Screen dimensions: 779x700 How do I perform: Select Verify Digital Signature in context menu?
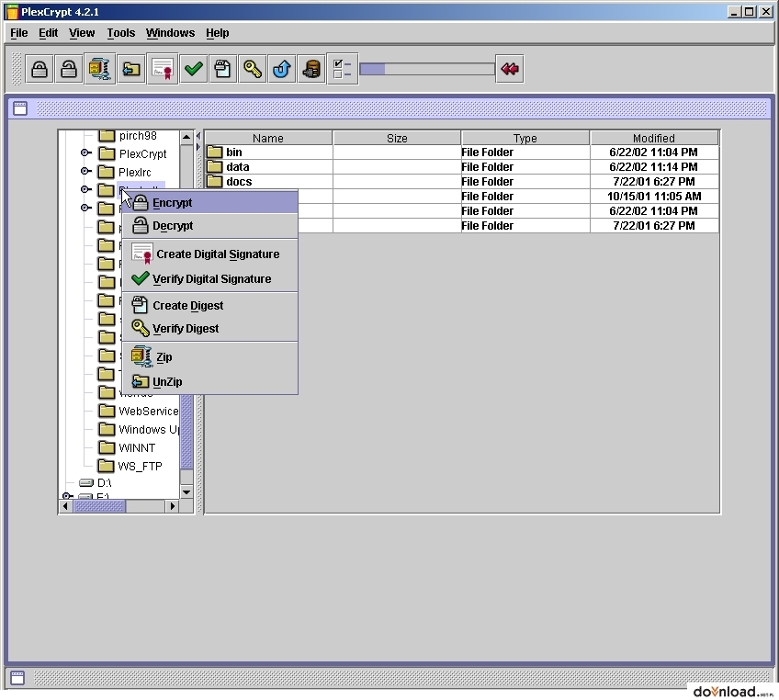210,278
